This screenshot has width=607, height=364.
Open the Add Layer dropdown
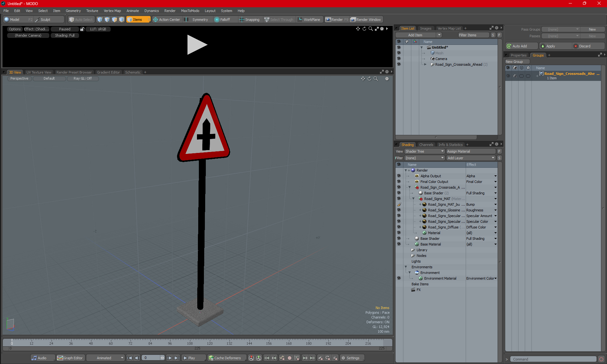point(470,158)
